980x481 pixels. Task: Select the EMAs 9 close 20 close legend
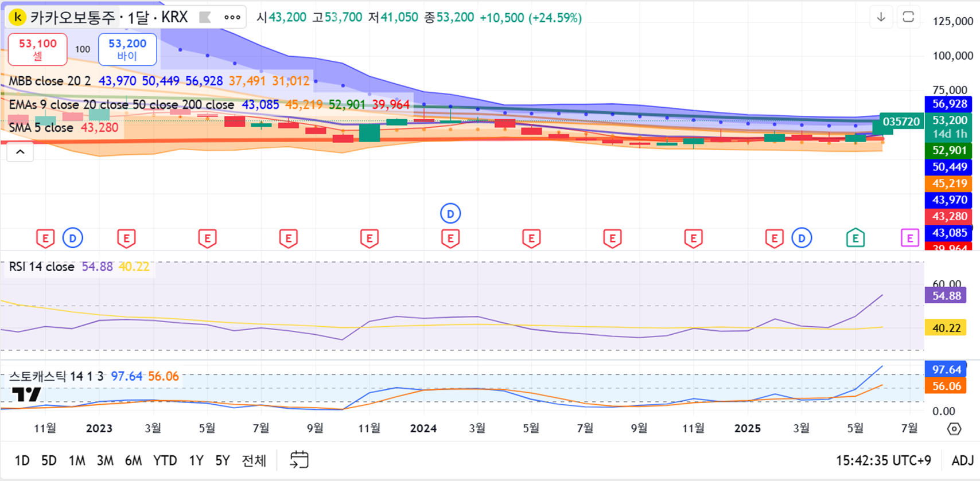coord(121,105)
